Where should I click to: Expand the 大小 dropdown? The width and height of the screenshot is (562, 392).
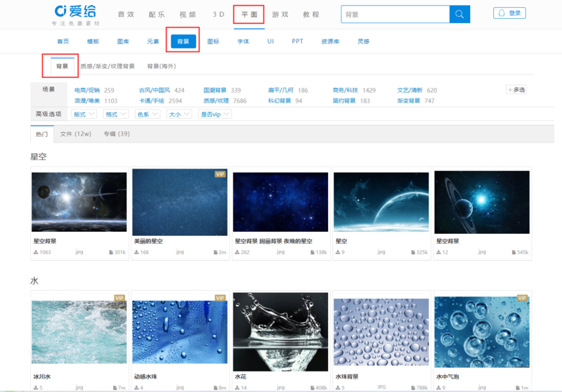point(179,115)
